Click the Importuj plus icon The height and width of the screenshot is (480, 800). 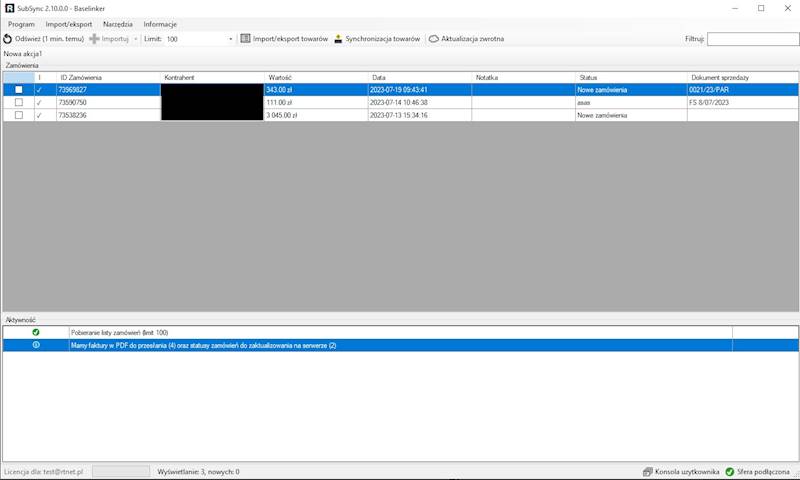click(94, 39)
